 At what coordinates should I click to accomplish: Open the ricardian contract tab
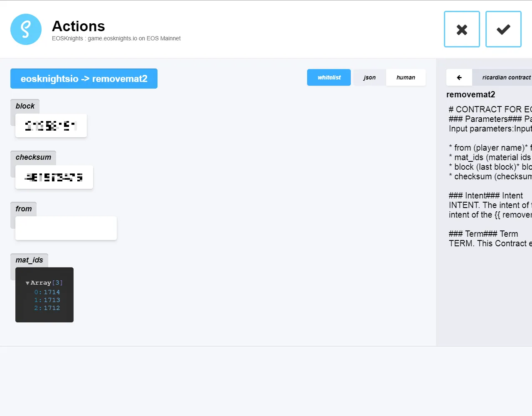503,77
